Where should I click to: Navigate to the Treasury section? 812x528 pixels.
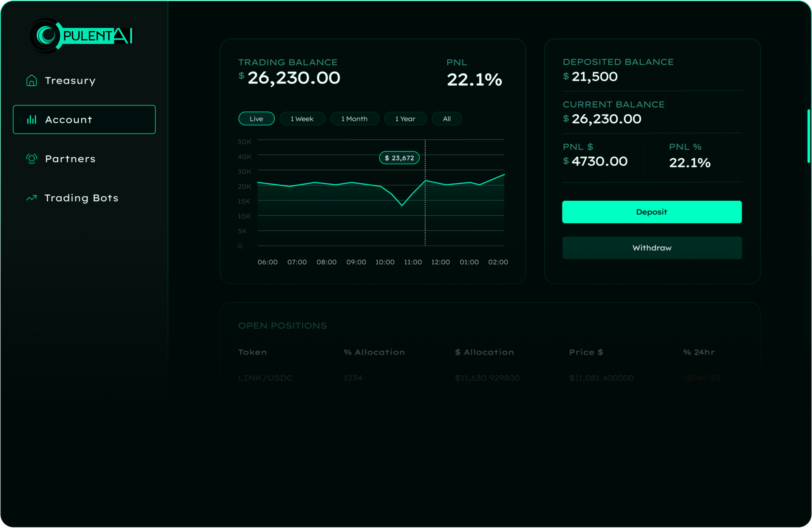click(x=70, y=81)
